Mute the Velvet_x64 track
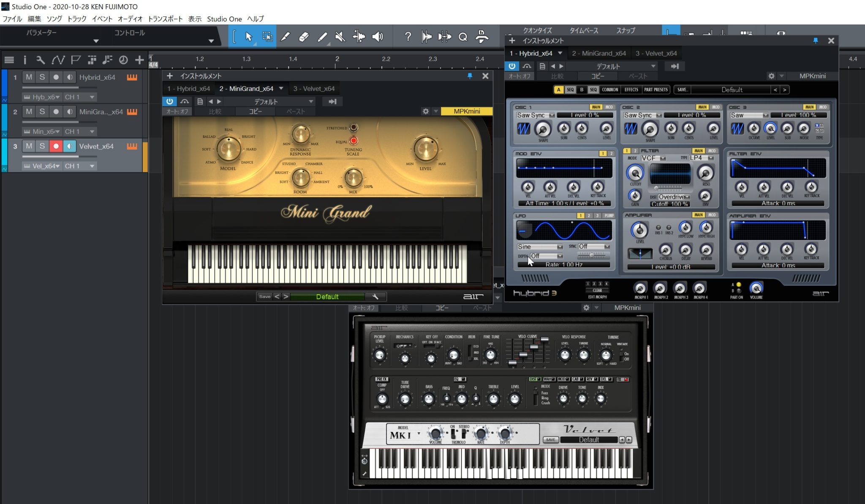Screen dimensions: 865x504 tap(28, 146)
